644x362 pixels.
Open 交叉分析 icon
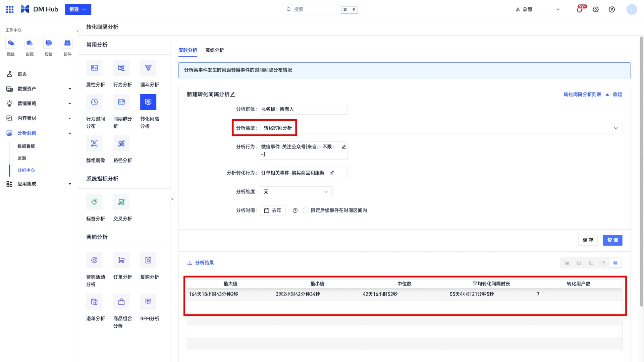tap(121, 202)
